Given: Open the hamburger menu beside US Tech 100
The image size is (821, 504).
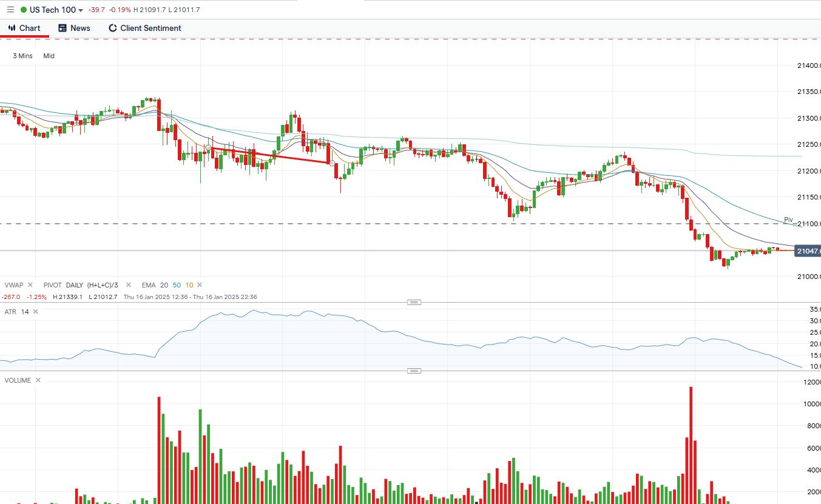Looking at the screenshot, I should pyautogui.click(x=10, y=10).
